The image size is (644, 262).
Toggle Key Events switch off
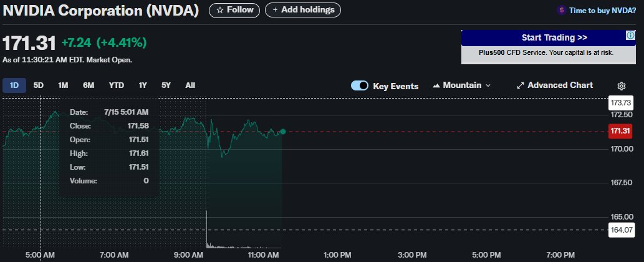click(359, 85)
